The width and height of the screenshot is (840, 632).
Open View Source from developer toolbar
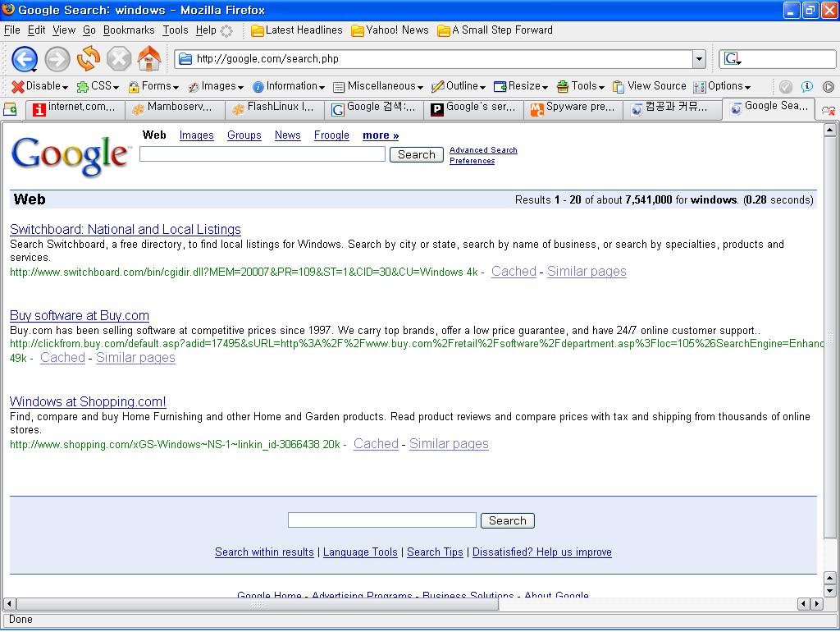click(650, 85)
